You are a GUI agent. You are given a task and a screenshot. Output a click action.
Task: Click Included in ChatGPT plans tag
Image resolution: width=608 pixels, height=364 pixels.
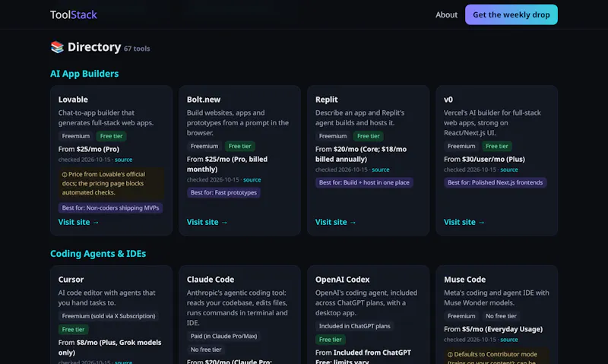[354, 326]
